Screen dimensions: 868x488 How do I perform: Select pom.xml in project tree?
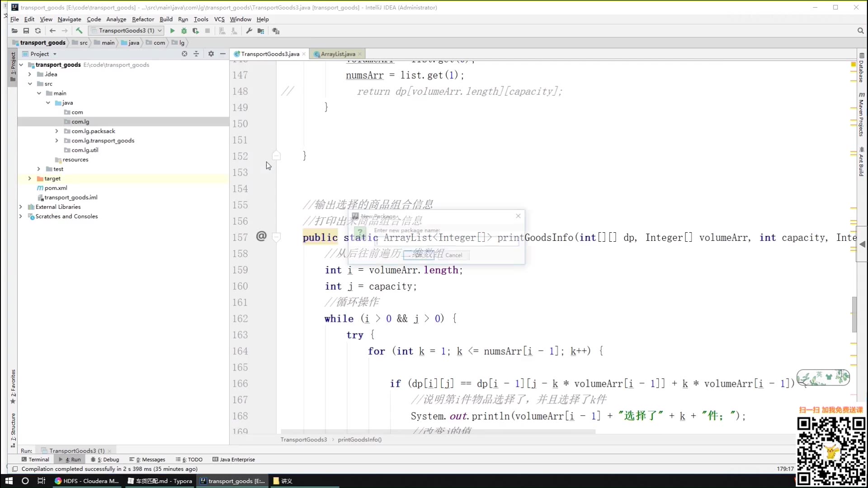(x=56, y=188)
